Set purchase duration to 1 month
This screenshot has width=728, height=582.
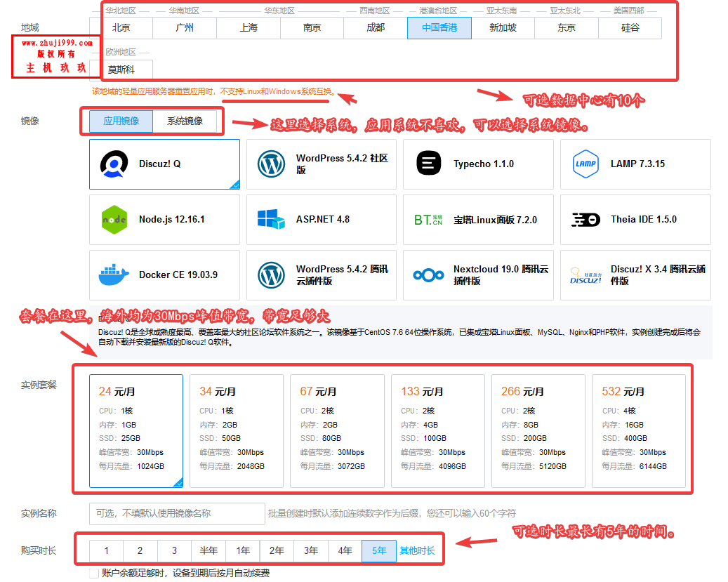(106, 551)
